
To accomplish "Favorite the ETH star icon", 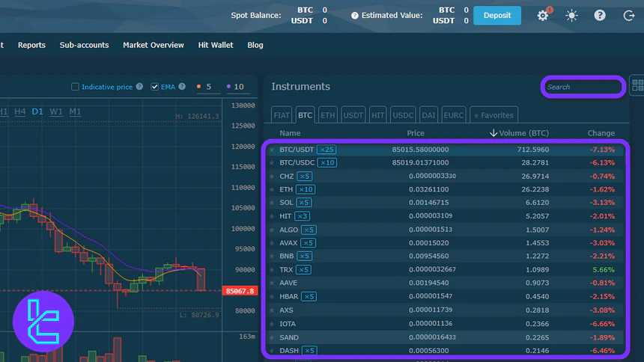I will click(272, 190).
